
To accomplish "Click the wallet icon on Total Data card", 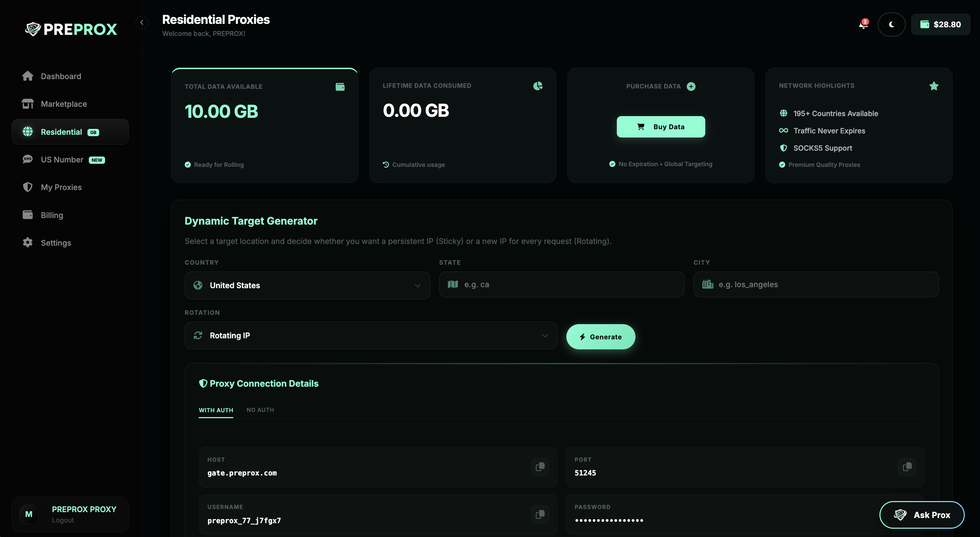I will (340, 87).
